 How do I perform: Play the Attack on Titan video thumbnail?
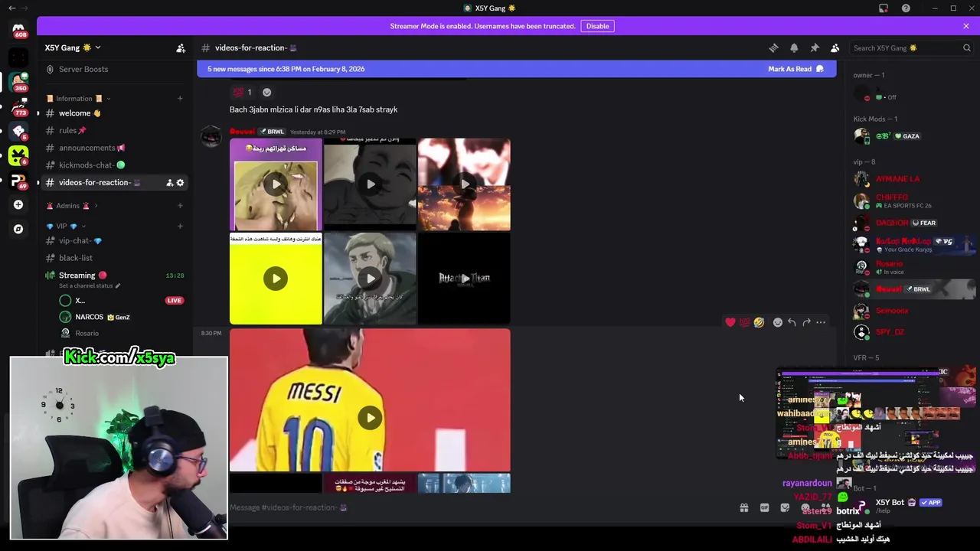click(464, 279)
